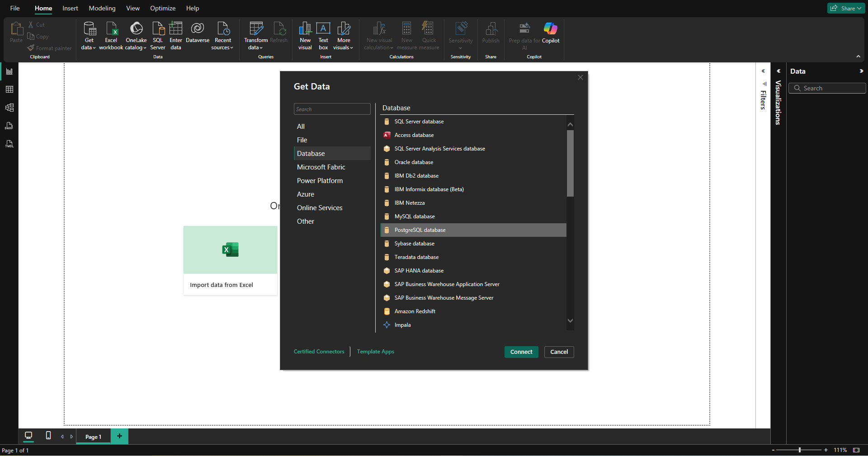Click the Paste icon in Clipboard group
This screenshot has height=456, width=868.
pyautogui.click(x=16, y=32)
